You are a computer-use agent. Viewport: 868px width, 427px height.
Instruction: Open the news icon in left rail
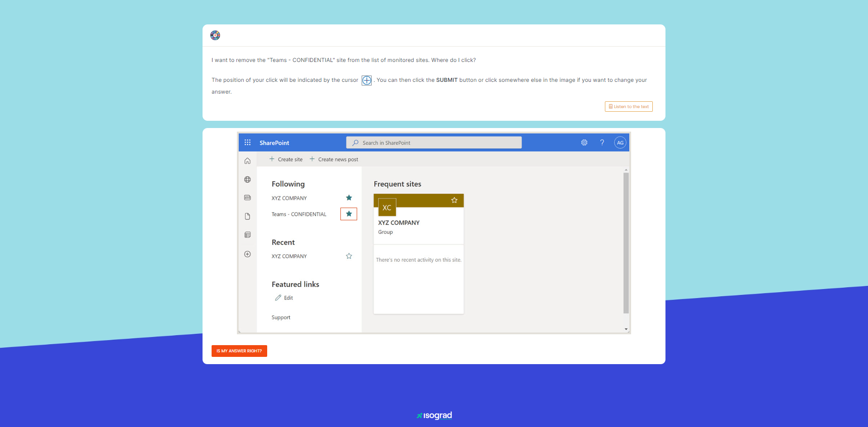click(x=247, y=198)
